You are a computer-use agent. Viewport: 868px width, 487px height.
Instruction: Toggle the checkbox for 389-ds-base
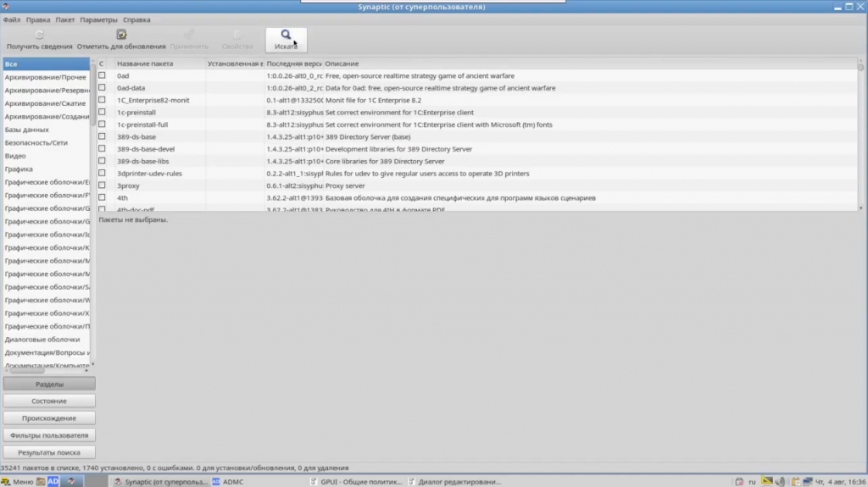102,136
